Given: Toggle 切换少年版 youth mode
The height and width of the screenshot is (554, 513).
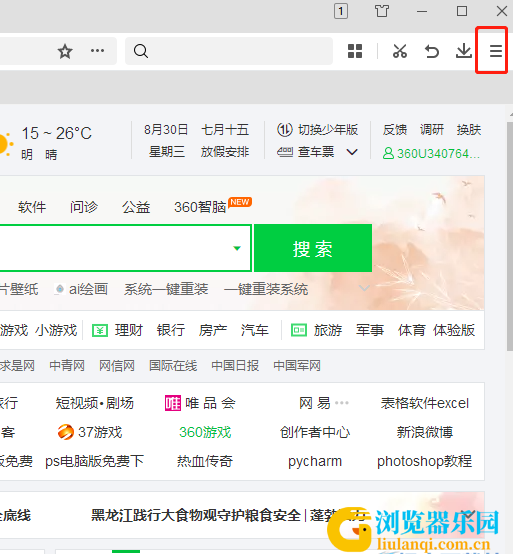Looking at the screenshot, I should 318,130.
